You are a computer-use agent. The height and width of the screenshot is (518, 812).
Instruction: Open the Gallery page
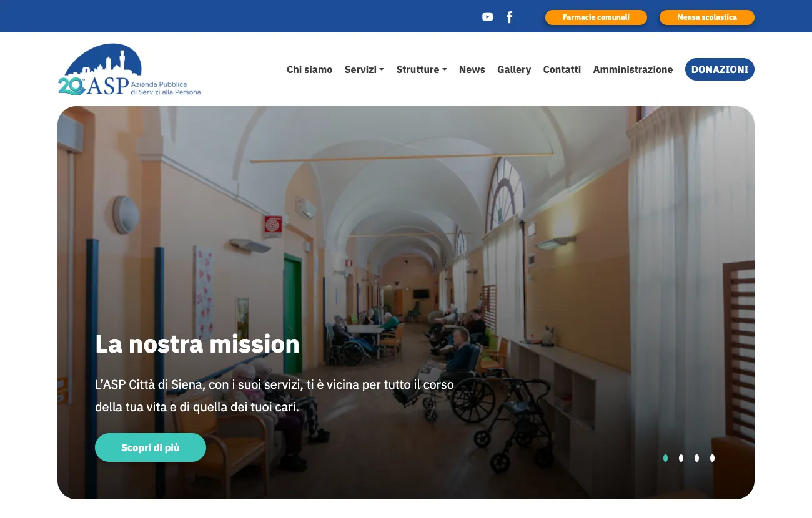tap(514, 69)
